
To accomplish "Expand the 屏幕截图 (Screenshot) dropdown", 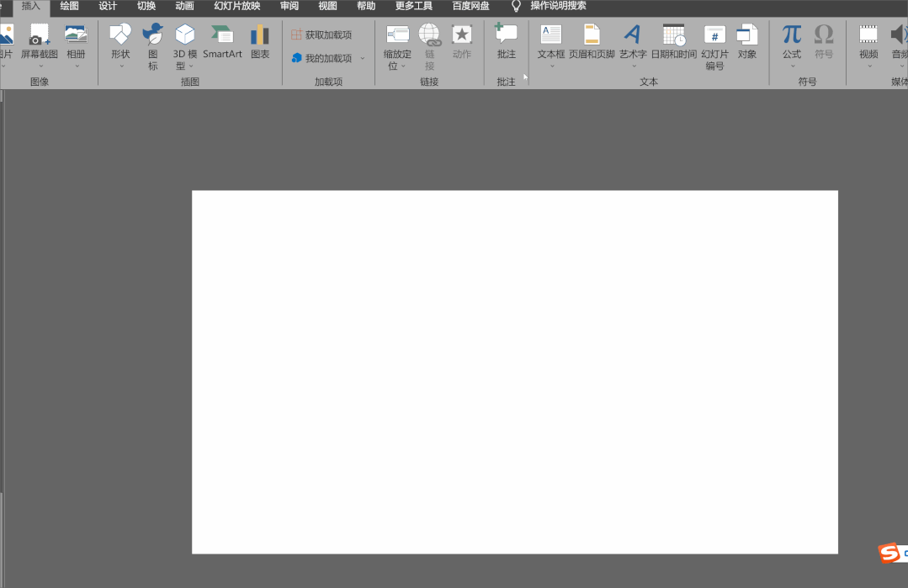I will pos(40,66).
